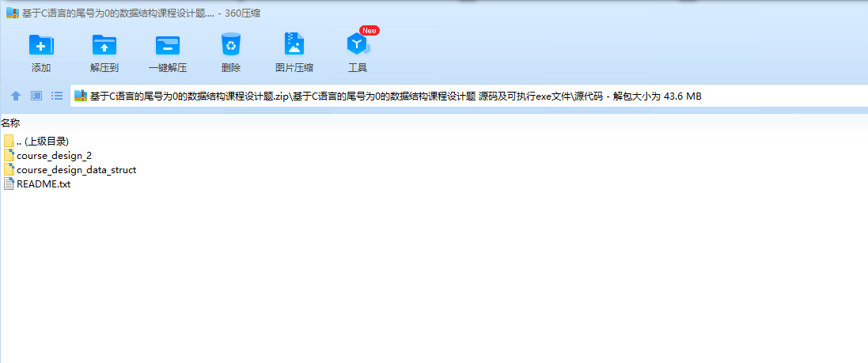Click the 图片压缩 text label
Viewport: 868px width, 363px height.
point(294,68)
